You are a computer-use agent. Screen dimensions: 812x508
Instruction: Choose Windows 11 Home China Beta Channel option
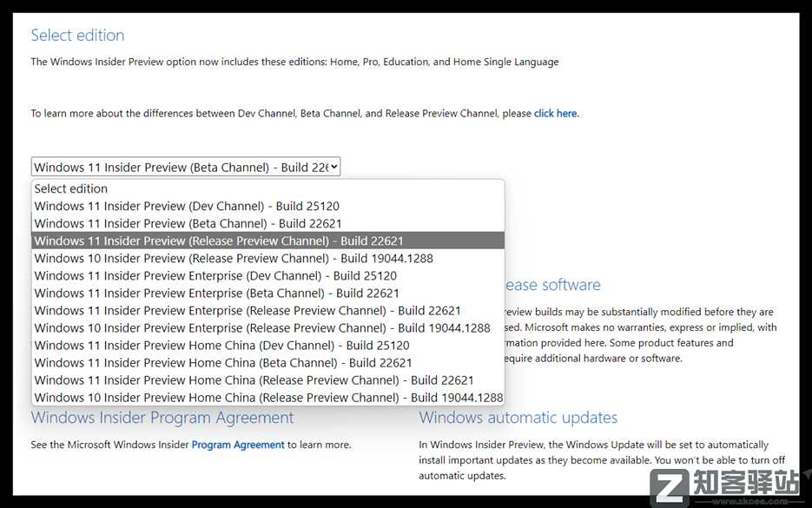click(x=223, y=362)
